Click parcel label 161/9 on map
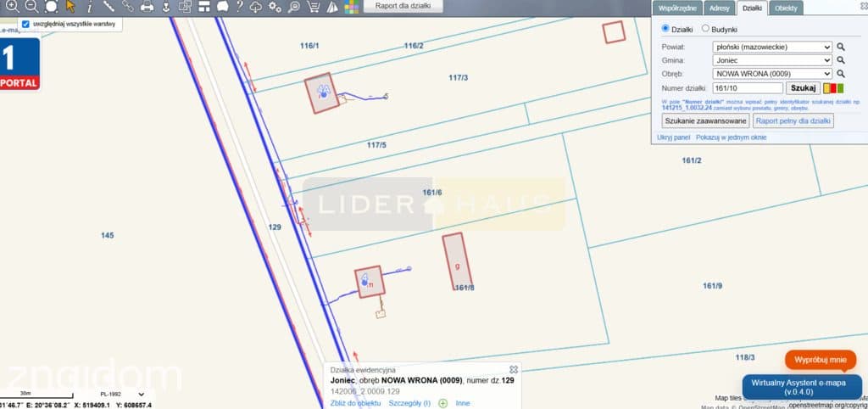 (x=712, y=286)
